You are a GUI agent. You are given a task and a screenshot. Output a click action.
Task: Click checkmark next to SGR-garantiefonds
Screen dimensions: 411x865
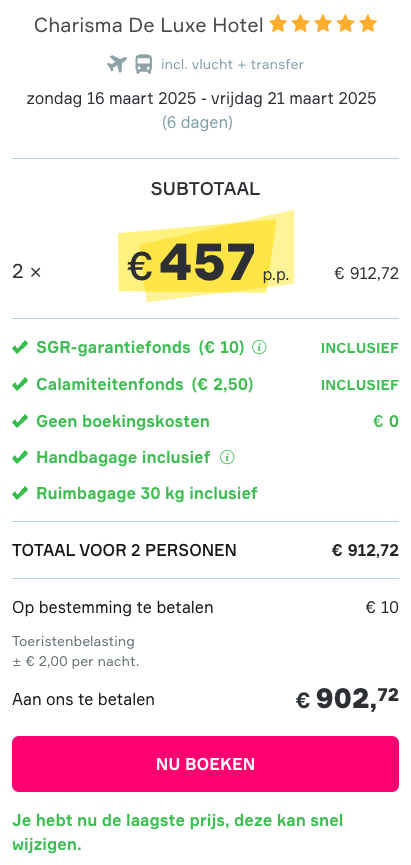[x=20, y=348]
